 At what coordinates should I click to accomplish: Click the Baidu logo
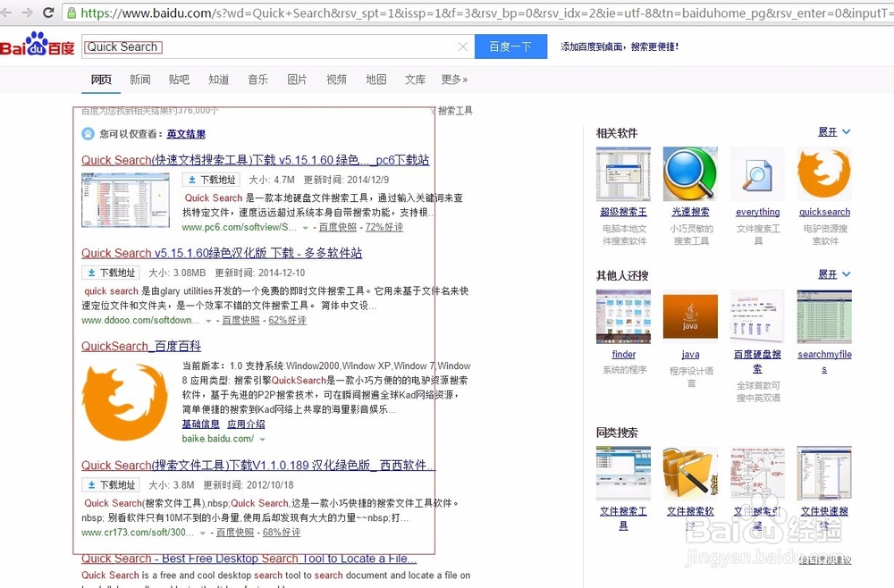pyautogui.click(x=37, y=45)
